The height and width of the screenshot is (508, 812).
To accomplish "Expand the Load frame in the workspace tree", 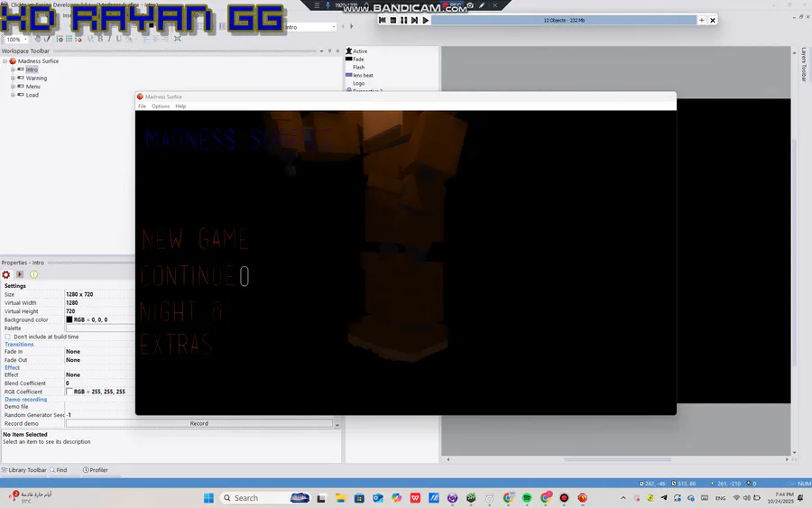I will [x=13, y=95].
